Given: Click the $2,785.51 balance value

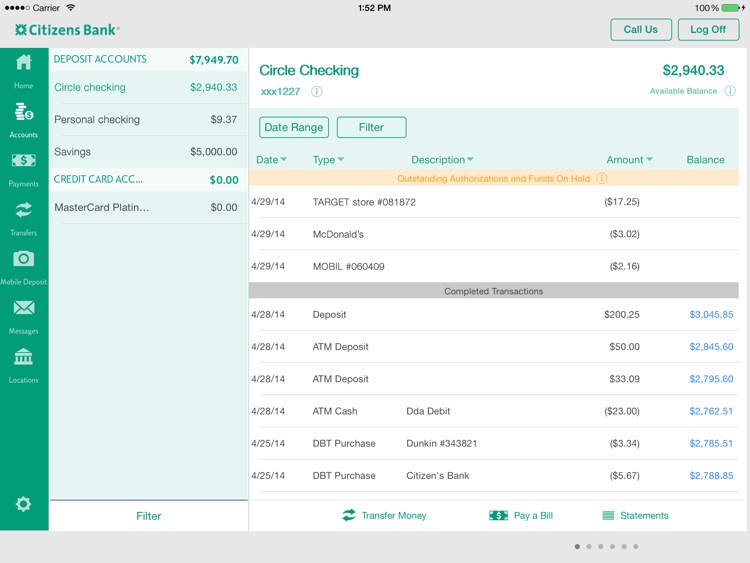Looking at the screenshot, I should pyautogui.click(x=711, y=443).
